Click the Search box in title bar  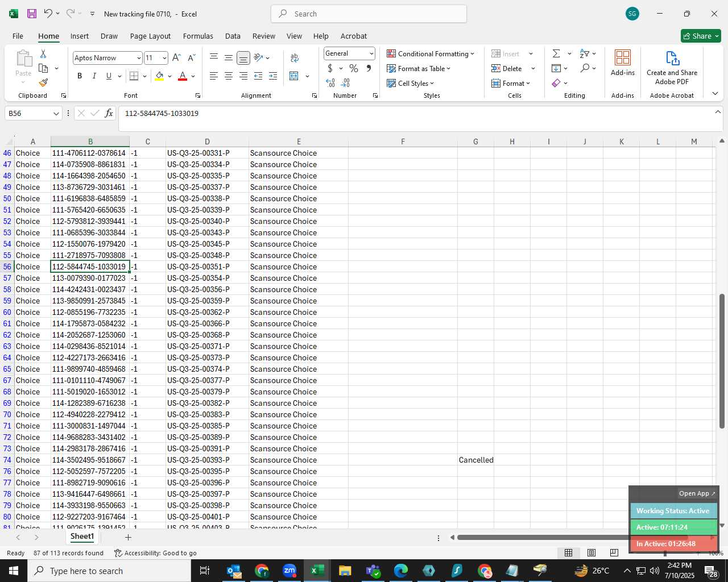tap(369, 14)
